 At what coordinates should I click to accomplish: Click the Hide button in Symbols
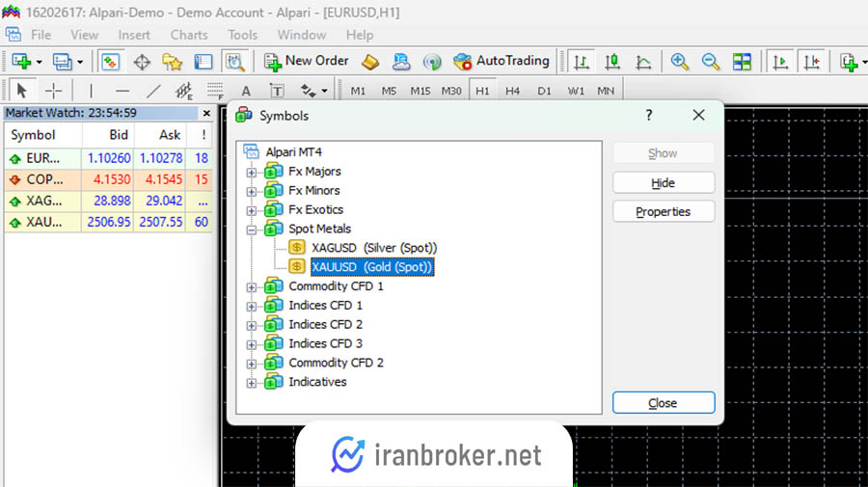664,182
